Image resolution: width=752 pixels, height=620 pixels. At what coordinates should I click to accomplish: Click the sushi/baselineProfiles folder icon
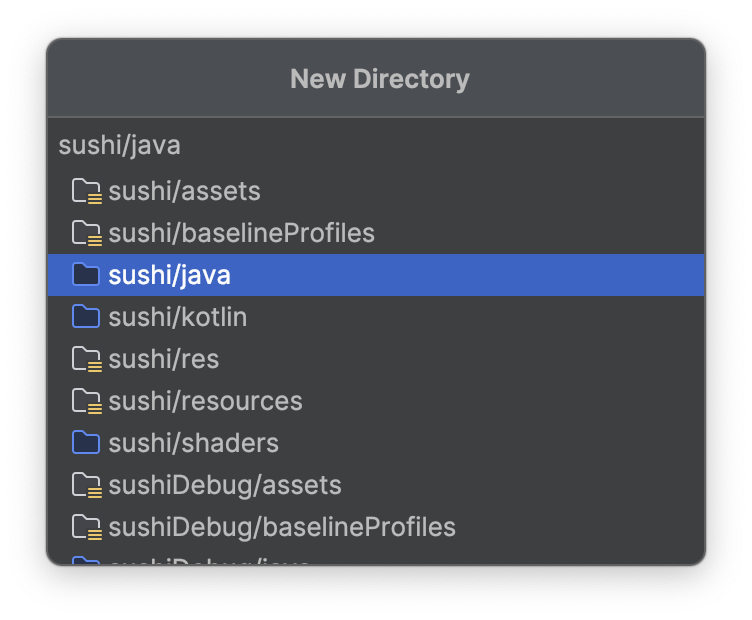(87, 233)
